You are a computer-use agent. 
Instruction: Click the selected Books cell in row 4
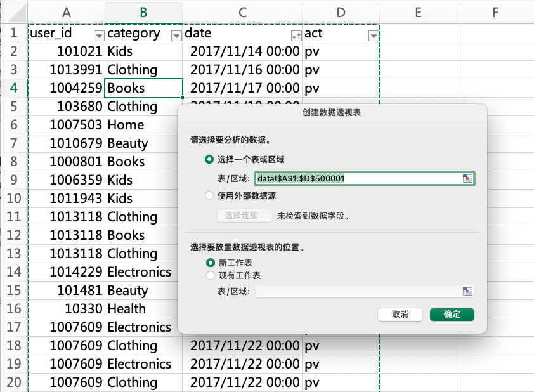click(143, 88)
